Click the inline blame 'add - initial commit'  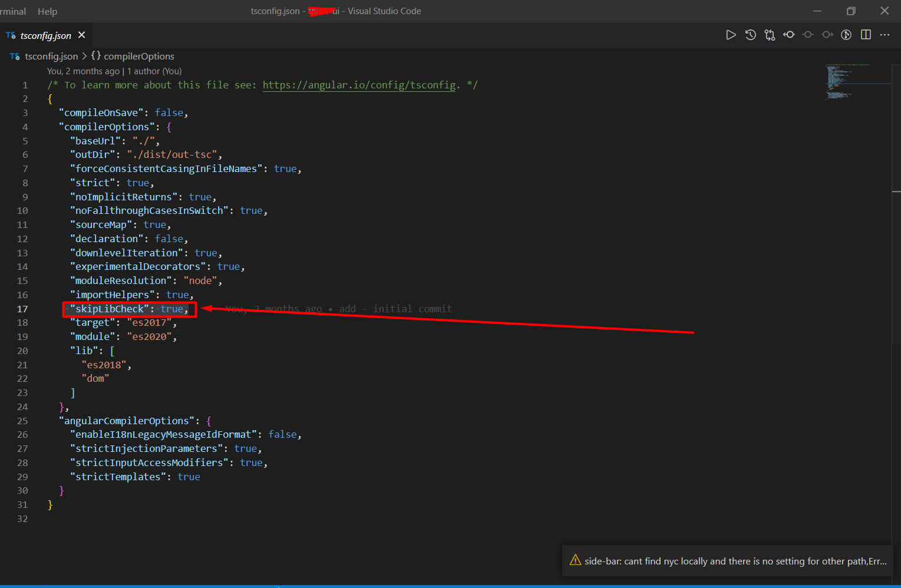point(395,309)
